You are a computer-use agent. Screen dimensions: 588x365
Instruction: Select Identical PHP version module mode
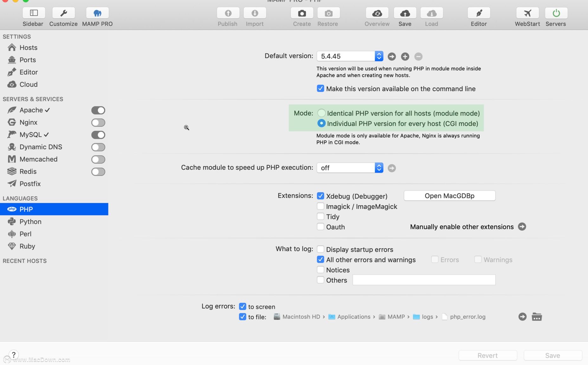pyautogui.click(x=321, y=113)
